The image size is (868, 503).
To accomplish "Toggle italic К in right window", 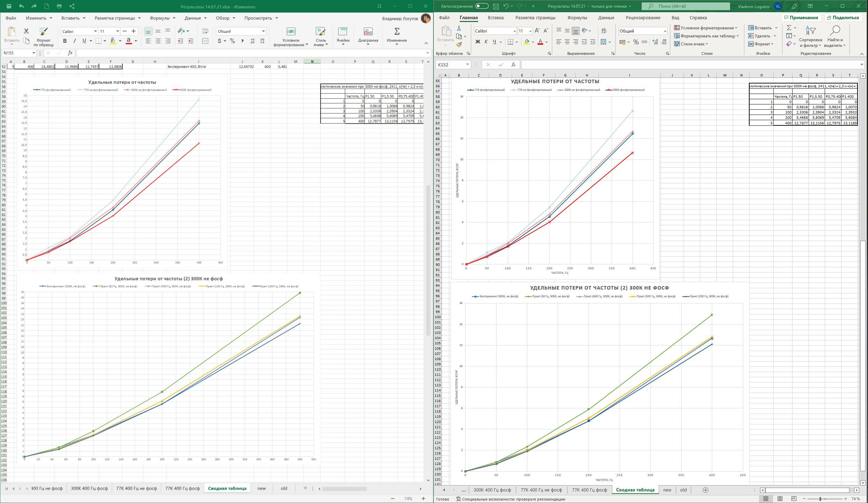I will pos(486,42).
